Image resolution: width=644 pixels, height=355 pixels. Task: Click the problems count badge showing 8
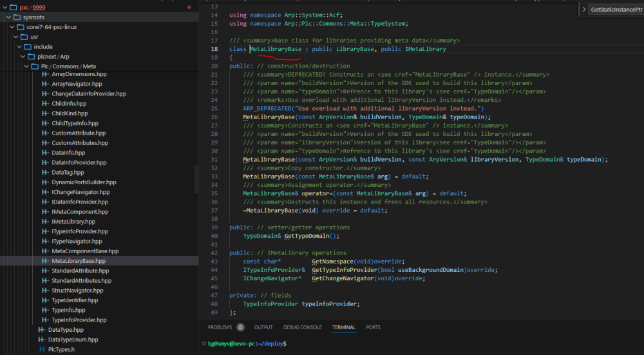[240, 327]
